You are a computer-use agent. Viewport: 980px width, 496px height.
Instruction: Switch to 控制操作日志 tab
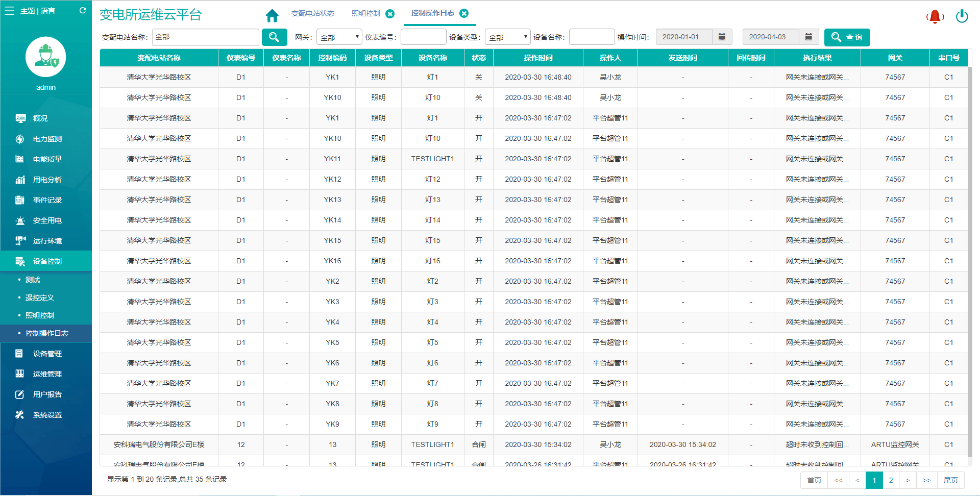(432, 13)
